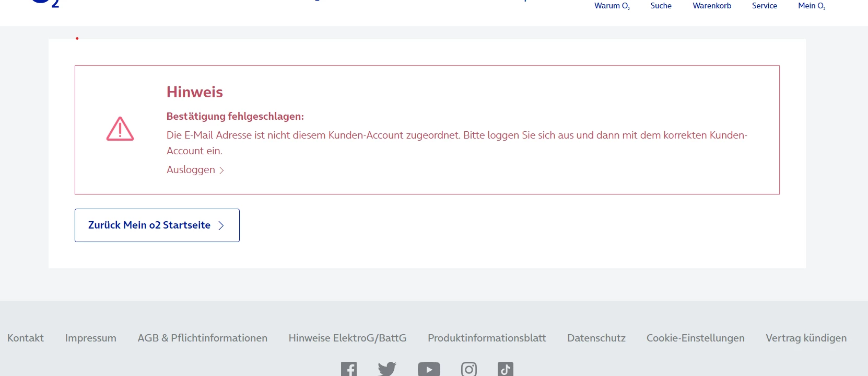The image size is (868, 376).
Task: Open Warum O2 menu item
Action: pyautogui.click(x=612, y=6)
